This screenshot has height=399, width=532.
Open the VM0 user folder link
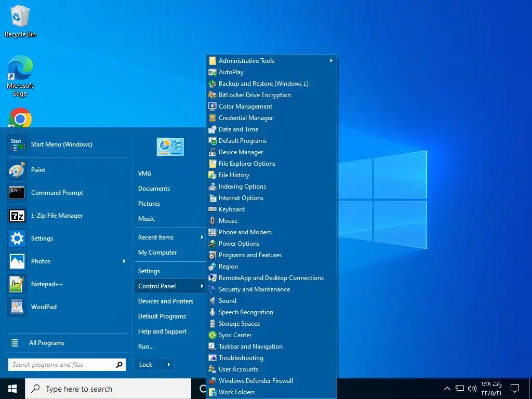[x=144, y=174]
